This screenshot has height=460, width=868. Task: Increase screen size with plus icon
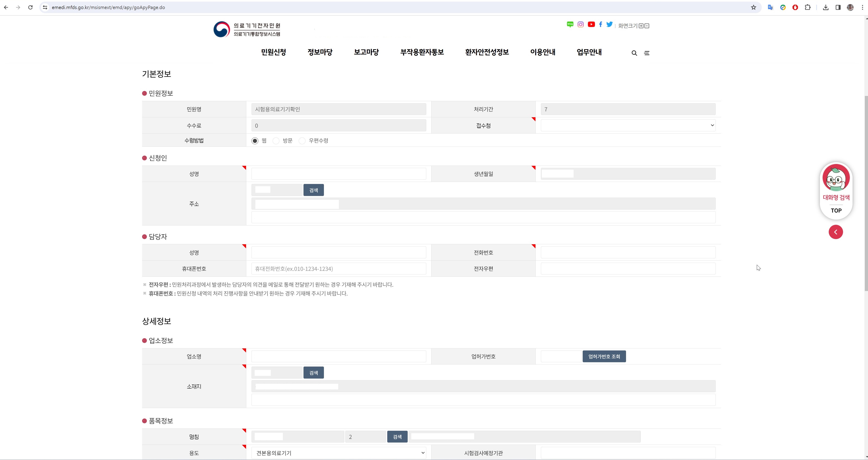click(x=641, y=26)
